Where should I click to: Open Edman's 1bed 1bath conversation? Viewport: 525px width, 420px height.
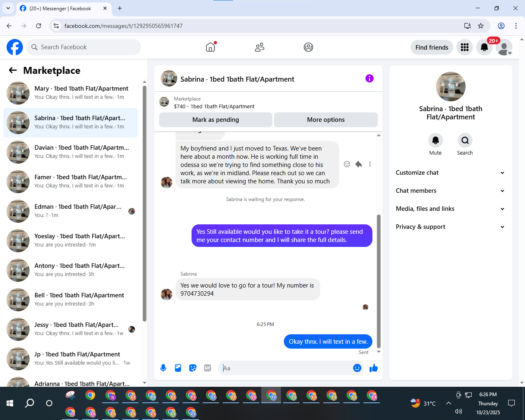pos(71,211)
